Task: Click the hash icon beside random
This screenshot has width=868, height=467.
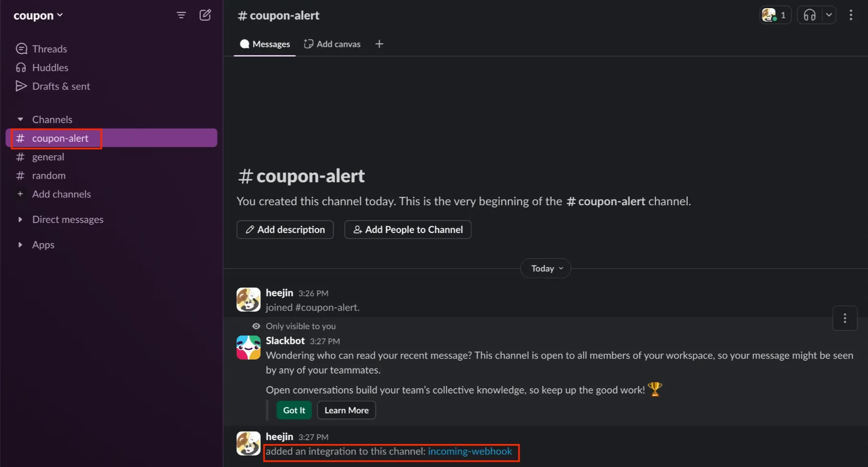Action: pos(20,175)
